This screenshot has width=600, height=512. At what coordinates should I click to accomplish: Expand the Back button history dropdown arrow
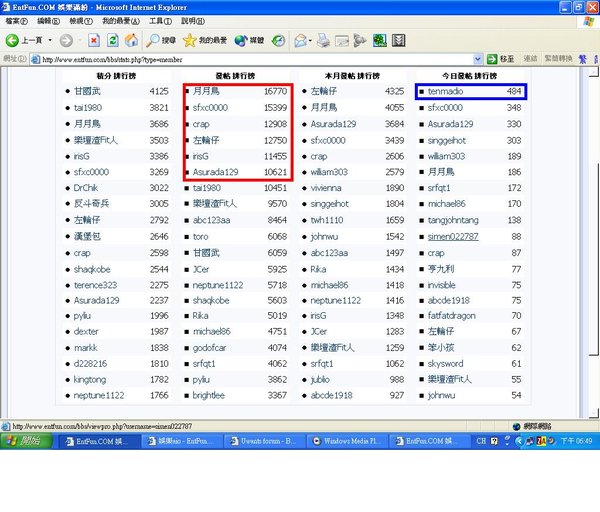(x=49, y=40)
